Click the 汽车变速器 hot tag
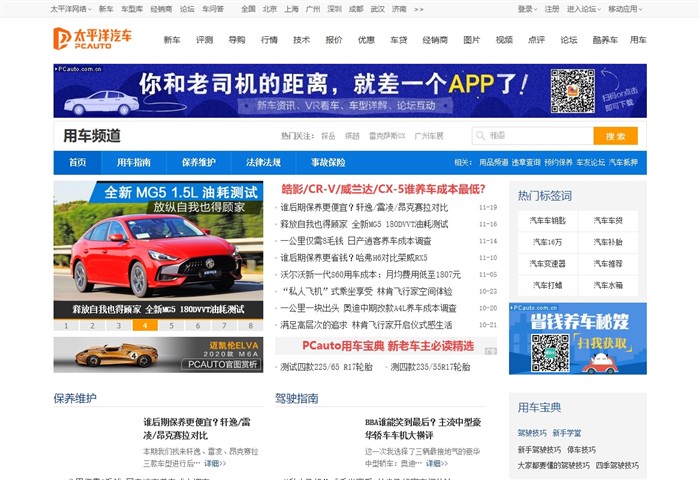Viewport: 700px width, 480px height. [547, 263]
